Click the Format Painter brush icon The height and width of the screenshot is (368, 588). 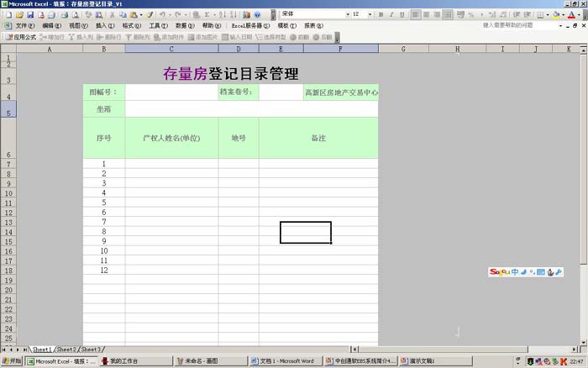pos(150,15)
